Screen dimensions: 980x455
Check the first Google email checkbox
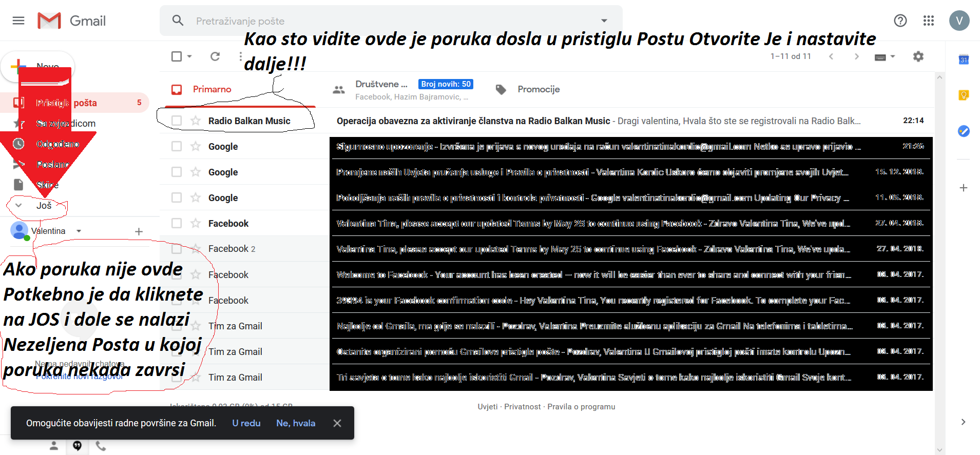[177, 146]
